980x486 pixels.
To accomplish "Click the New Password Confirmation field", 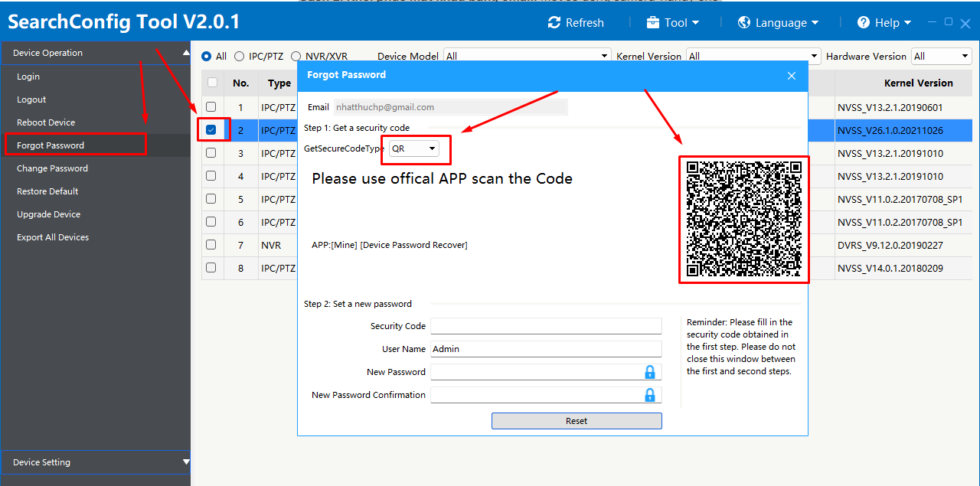I will (x=546, y=395).
